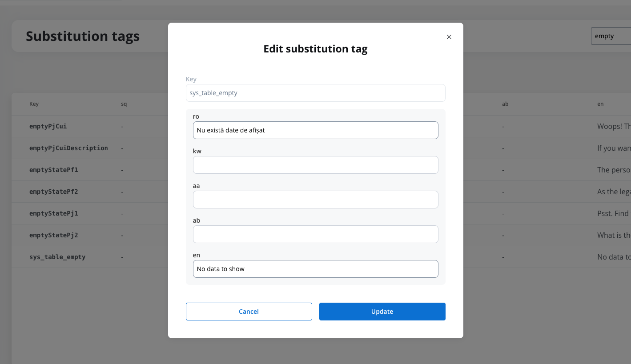The width and height of the screenshot is (631, 364).
Task: Select the sys_table_empty row in table
Action: 321,257
